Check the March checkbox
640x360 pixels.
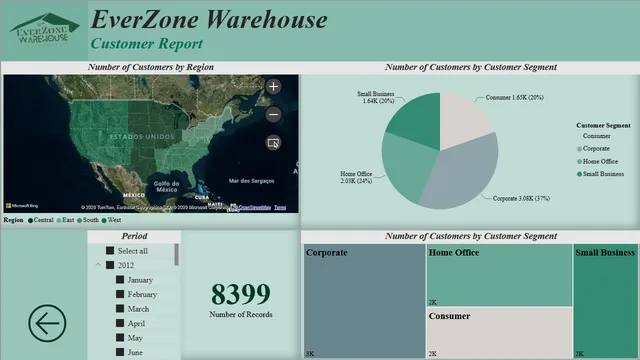click(120, 309)
